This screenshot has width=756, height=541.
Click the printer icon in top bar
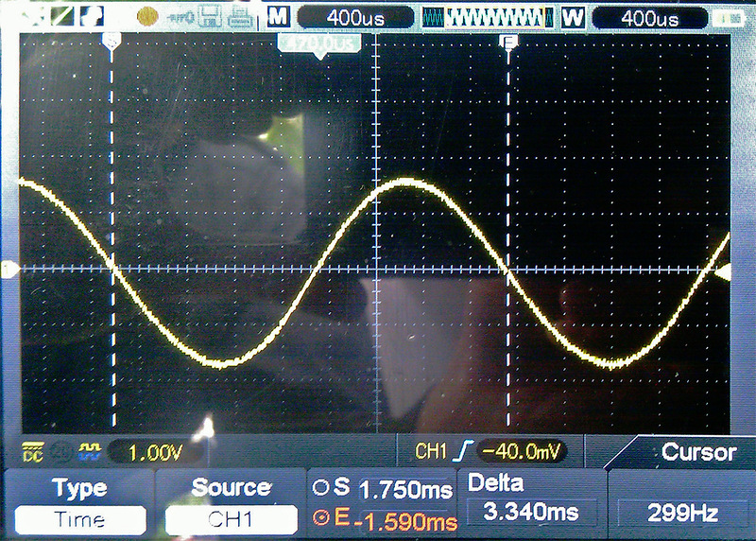pyautogui.click(x=241, y=16)
